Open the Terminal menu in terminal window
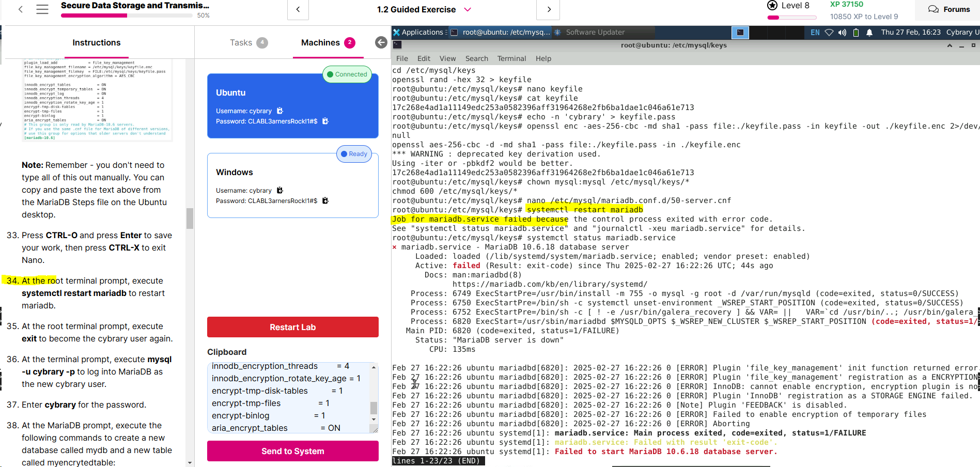The height and width of the screenshot is (467, 980). pyautogui.click(x=511, y=59)
